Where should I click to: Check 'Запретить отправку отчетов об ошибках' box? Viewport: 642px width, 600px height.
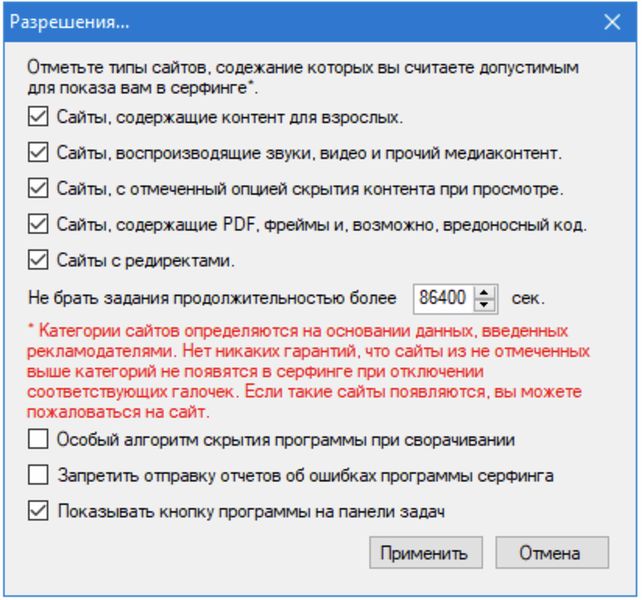point(38,475)
